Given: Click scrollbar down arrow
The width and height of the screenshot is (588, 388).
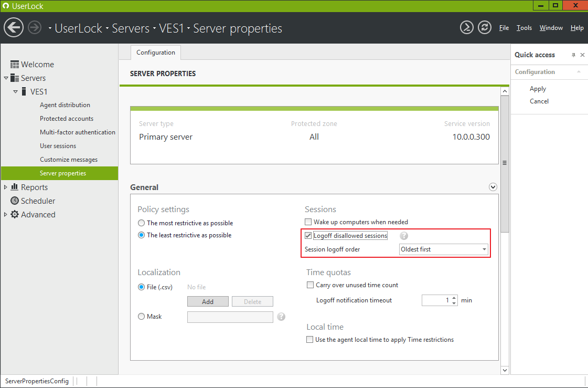Looking at the screenshot, I should click(505, 370).
